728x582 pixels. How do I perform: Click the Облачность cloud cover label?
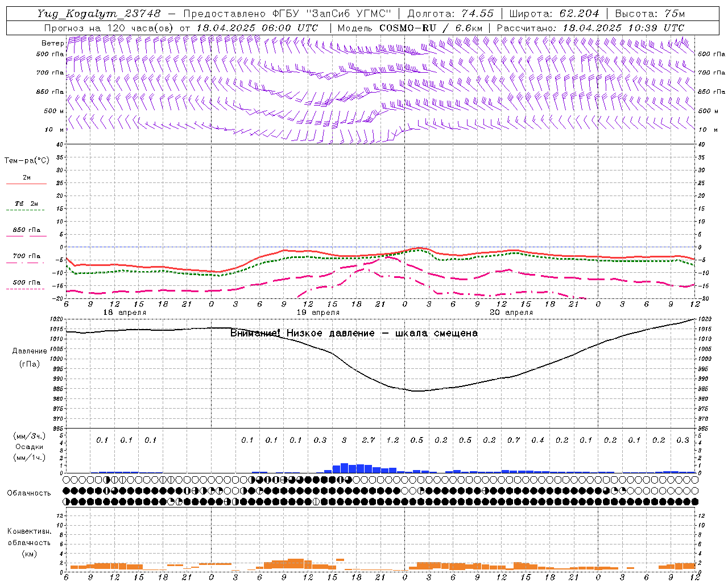coord(29,493)
